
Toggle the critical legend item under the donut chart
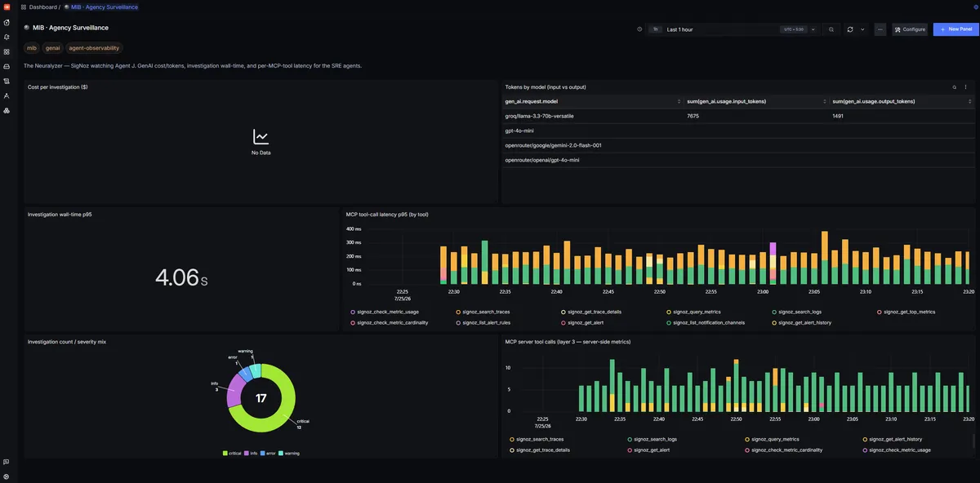click(233, 453)
